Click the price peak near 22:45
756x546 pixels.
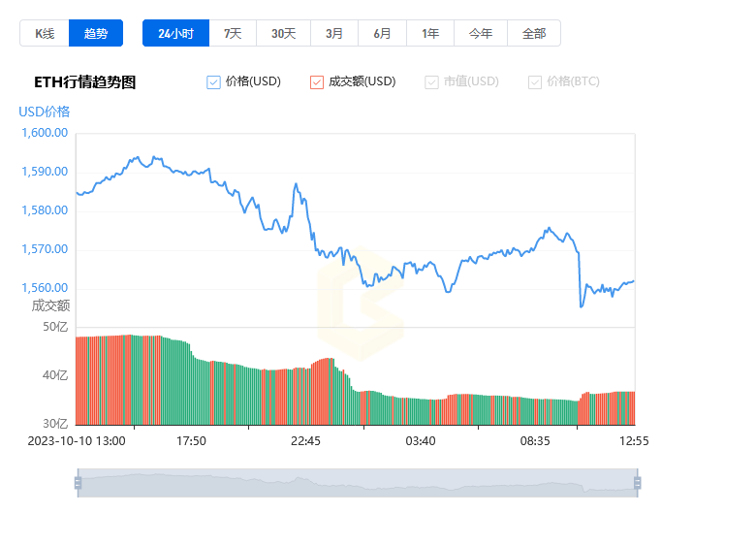coord(296,183)
